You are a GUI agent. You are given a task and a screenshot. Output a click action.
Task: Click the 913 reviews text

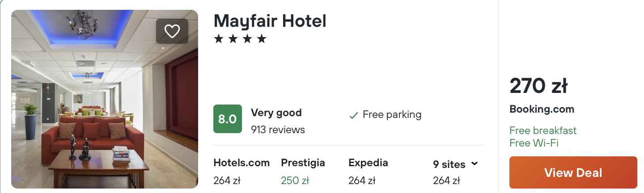(x=278, y=130)
